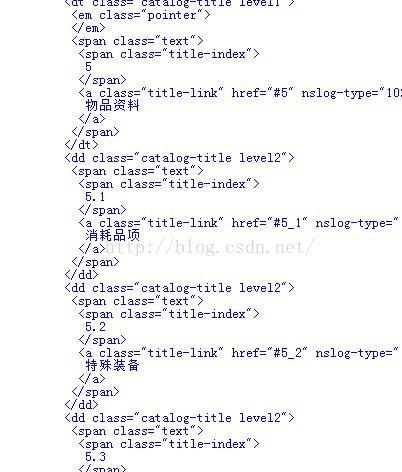The image size is (402, 472).
Task: Click the title-index value 5
Action: pyautogui.click(x=88, y=67)
